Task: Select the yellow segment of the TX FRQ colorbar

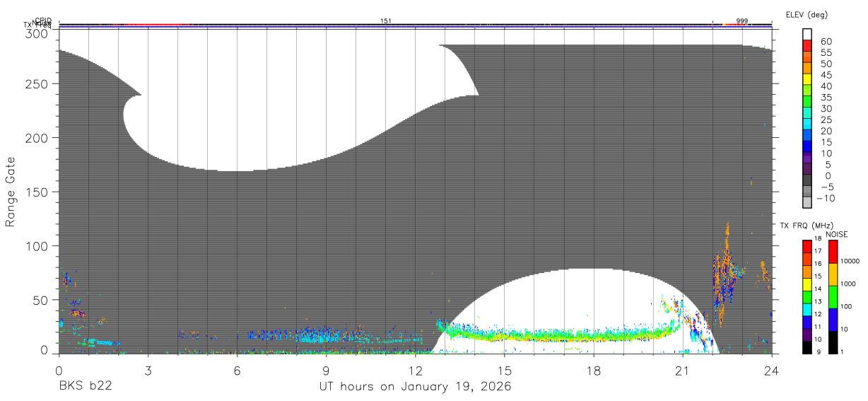Action: click(x=807, y=284)
